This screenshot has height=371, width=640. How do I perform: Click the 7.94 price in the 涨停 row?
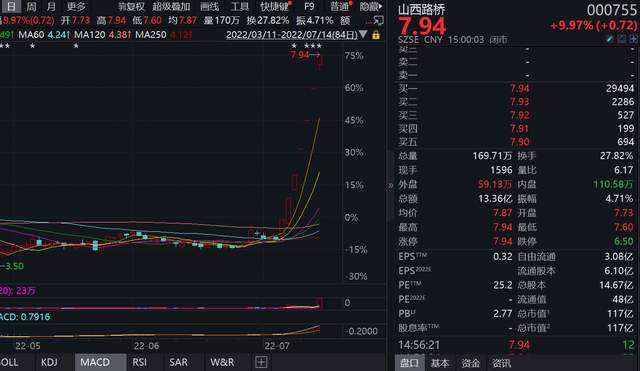tap(502, 241)
